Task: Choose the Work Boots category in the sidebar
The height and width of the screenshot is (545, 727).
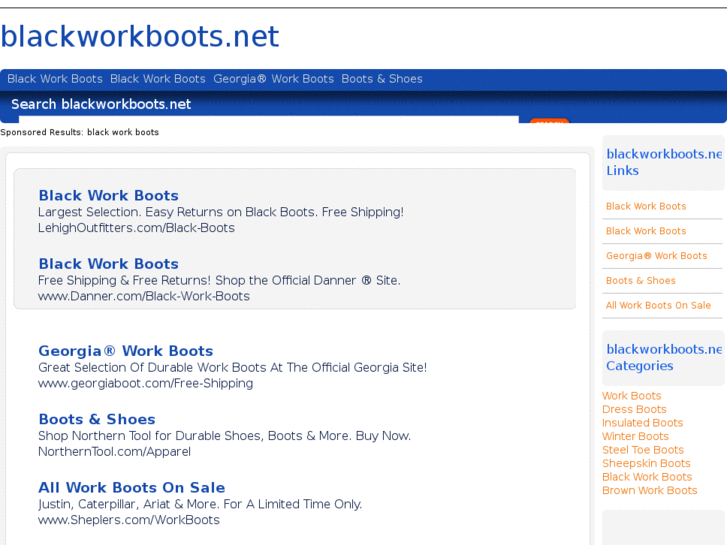Action: 631,396
